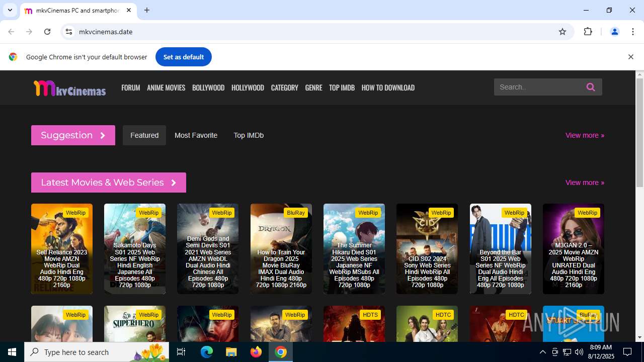This screenshot has height=362, width=644.
Task: Open the BOLLYWOOD menu item
Action: click(x=208, y=87)
